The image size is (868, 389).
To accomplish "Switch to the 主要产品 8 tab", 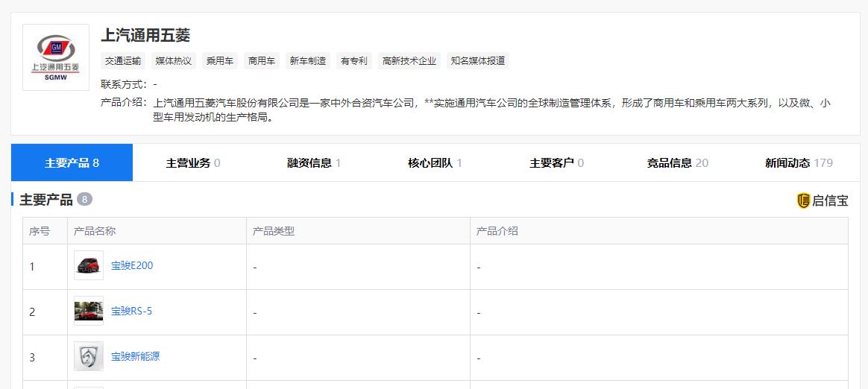I will 72,162.
